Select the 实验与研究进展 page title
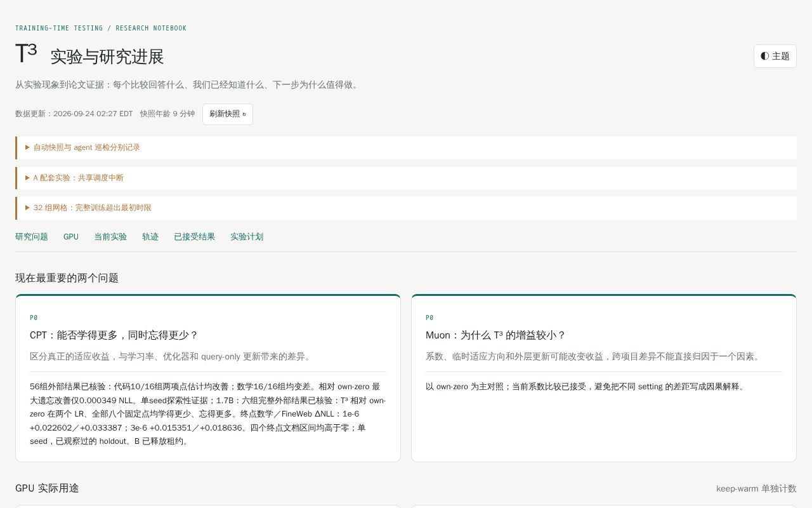Image resolution: width=812 pixels, height=508 pixels. click(107, 57)
